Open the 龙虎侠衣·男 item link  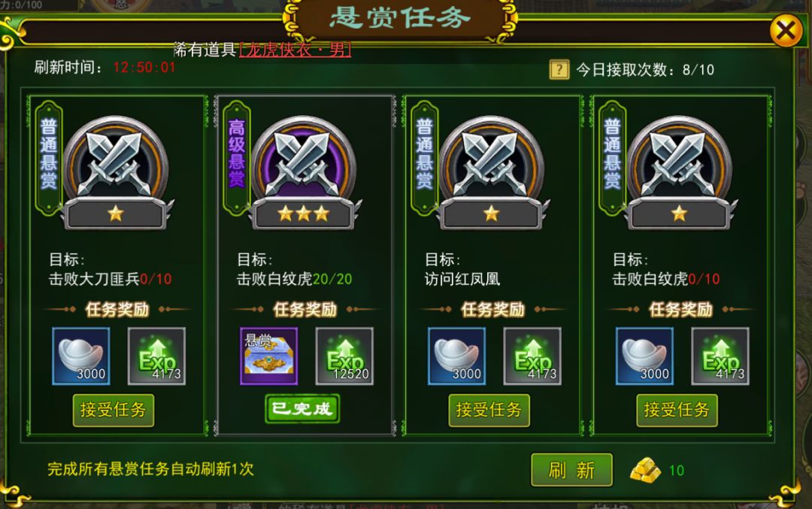[x=295, y=50]
